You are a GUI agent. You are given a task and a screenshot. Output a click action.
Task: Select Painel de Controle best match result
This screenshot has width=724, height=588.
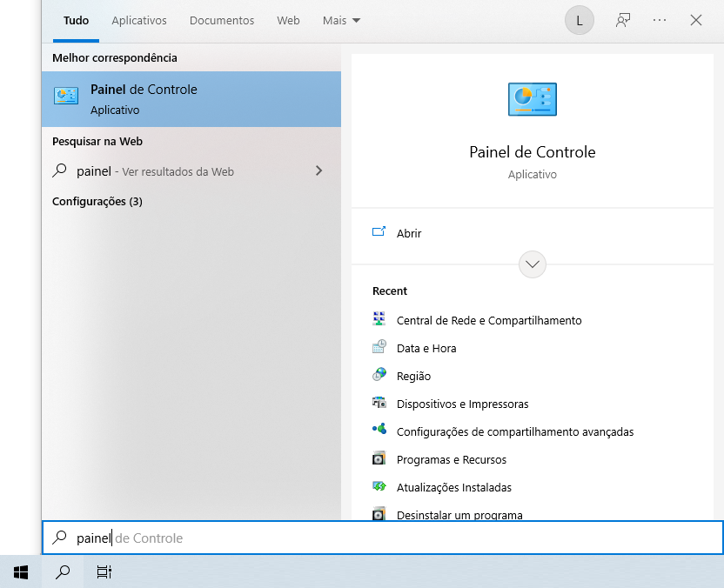pos(191,99)
